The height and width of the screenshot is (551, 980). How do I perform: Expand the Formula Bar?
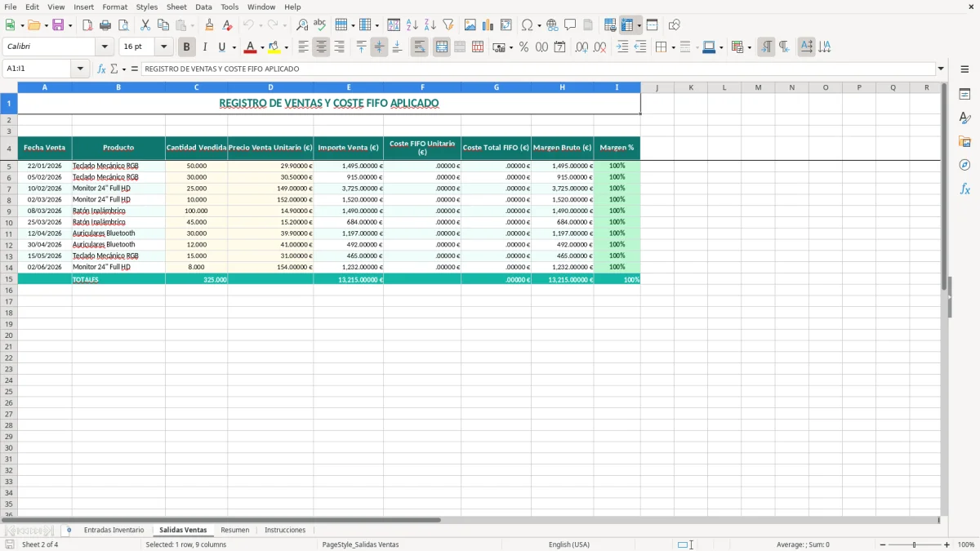(x=941, y=69)
